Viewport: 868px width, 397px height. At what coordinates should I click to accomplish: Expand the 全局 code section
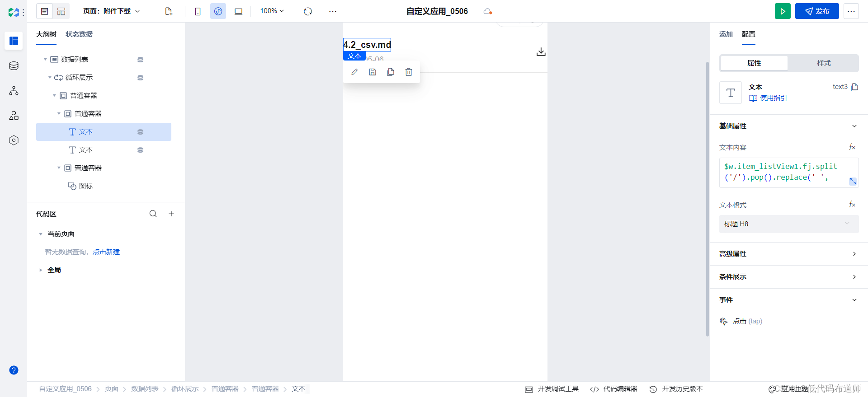41,270
